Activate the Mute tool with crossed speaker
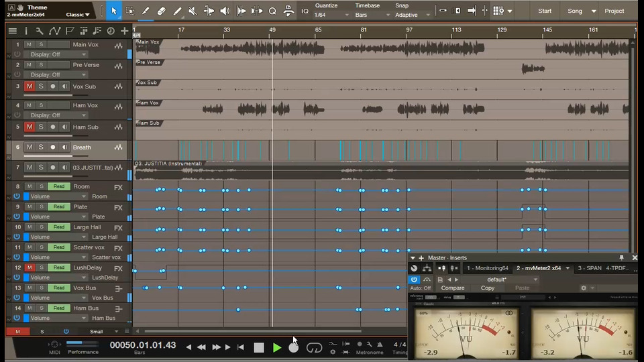This screenshot has height=362, width=644. click(193, 11)
